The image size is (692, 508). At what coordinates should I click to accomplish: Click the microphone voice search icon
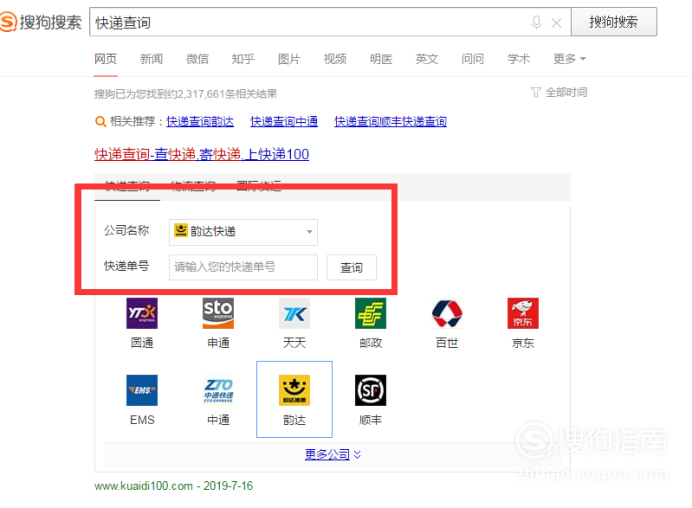536,23
